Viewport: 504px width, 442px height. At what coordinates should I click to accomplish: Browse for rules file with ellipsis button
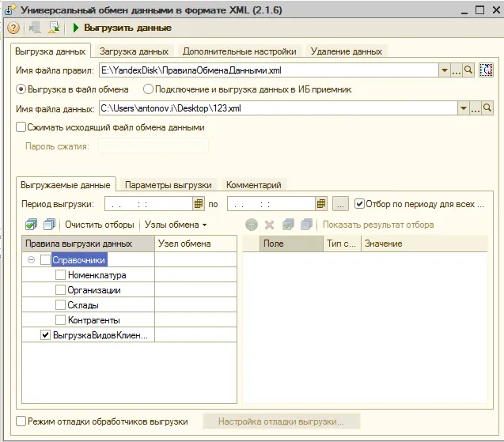[x=457, y=70]
